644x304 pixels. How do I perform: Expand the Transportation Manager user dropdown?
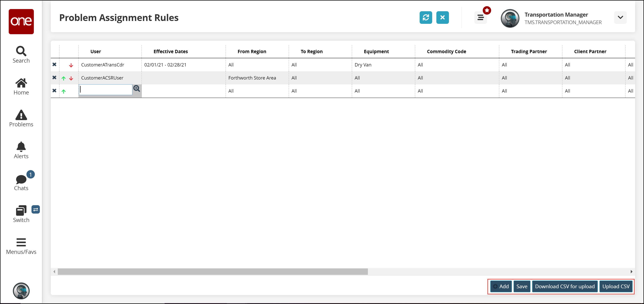point(620,17)
